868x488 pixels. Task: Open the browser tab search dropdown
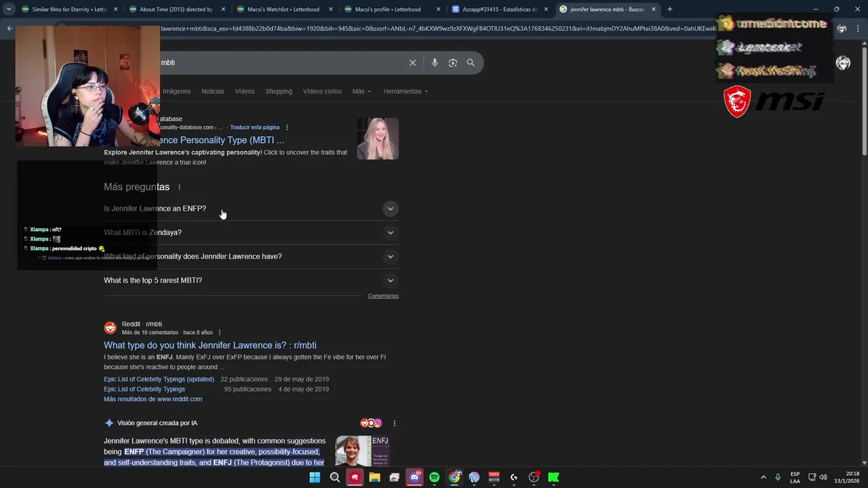(9, 9)
